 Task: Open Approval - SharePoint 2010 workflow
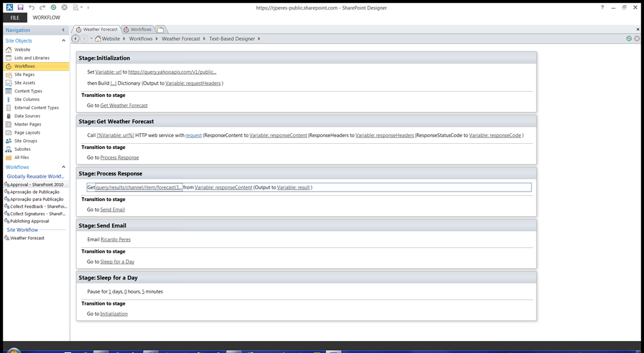click(36, 185)
